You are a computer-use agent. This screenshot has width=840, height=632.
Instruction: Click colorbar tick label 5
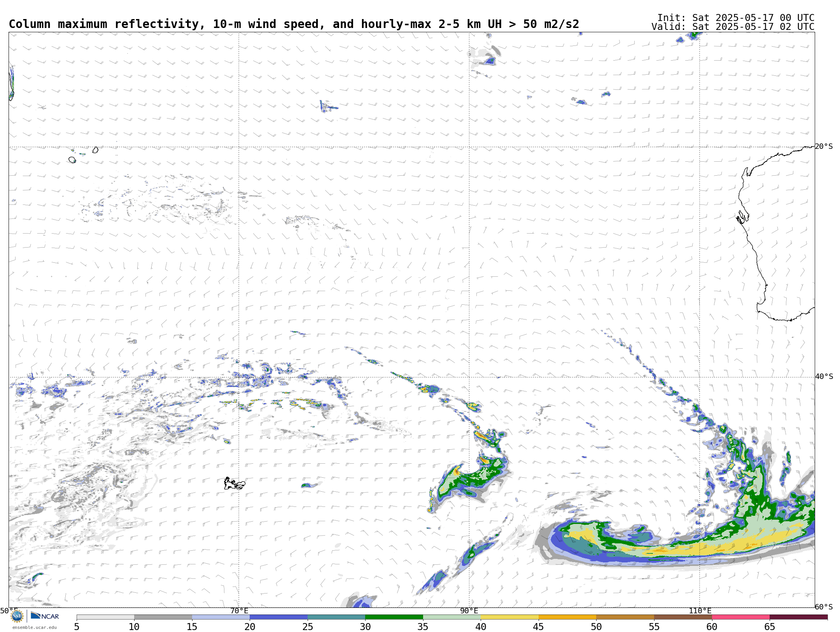[77, 627]
